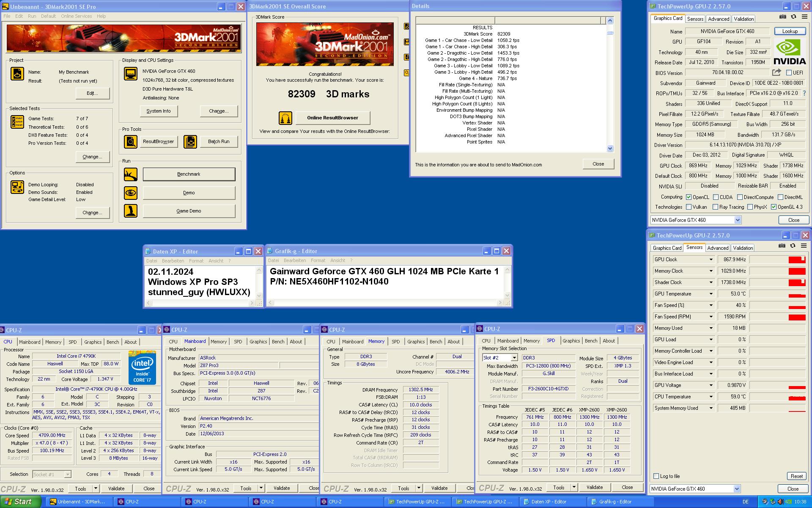Viewport: 812px width, 508px height.
Task: Expand the GPU Voltage sensor dropdown
Action: coord(711,385)
